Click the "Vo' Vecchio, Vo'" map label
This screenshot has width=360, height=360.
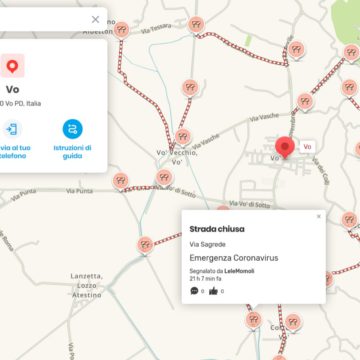pos(177,157)
